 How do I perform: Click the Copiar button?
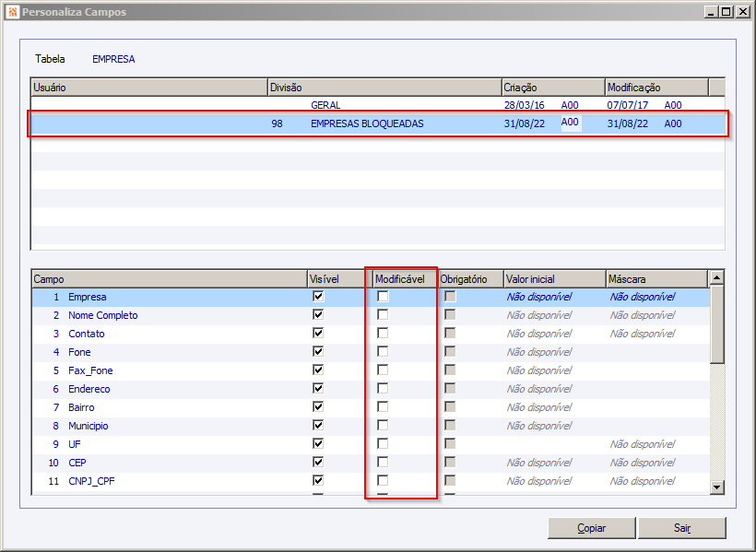pyautogui.click(x=592, y=528)
